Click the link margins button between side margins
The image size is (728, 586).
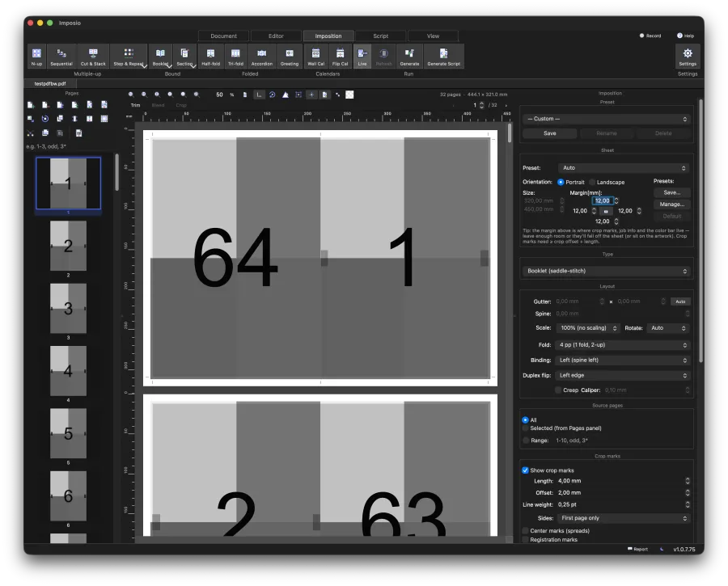[x=605, y=212]
